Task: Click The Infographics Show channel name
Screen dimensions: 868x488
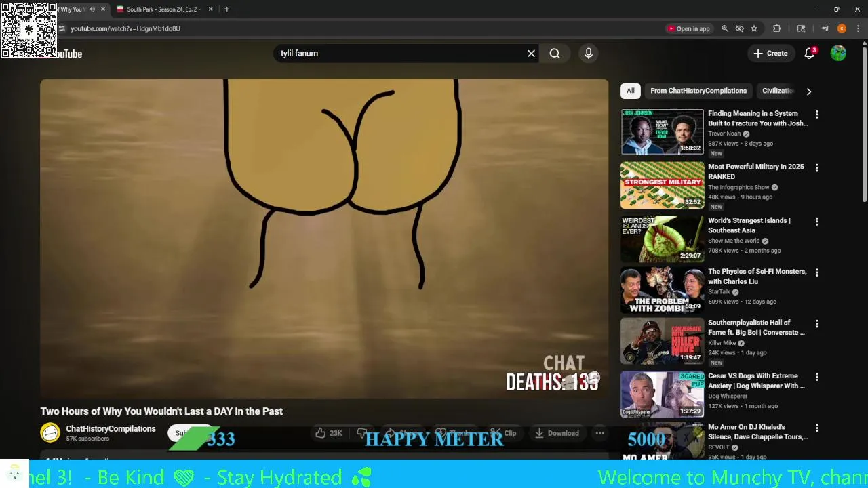Action: [738, 187]
